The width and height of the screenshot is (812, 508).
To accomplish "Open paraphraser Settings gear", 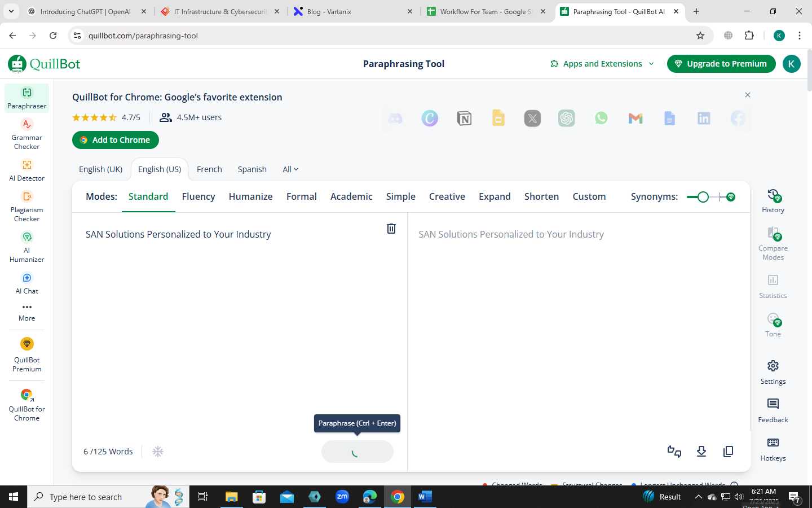I will [773, 372].
